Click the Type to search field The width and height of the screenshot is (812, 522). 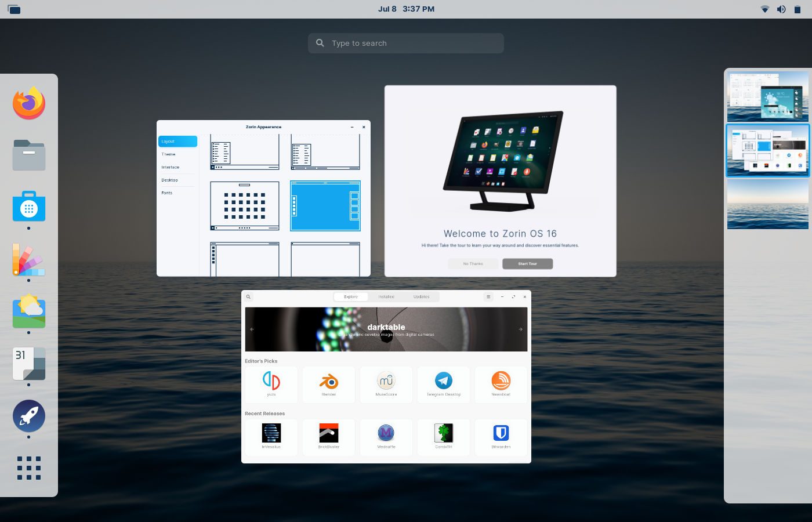coord(406,43)
